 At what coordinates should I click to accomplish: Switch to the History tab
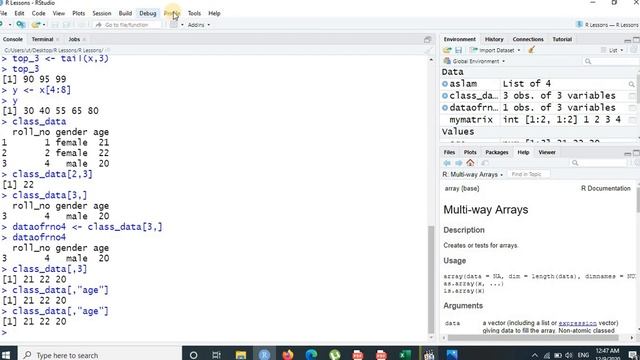pos(494,40)
